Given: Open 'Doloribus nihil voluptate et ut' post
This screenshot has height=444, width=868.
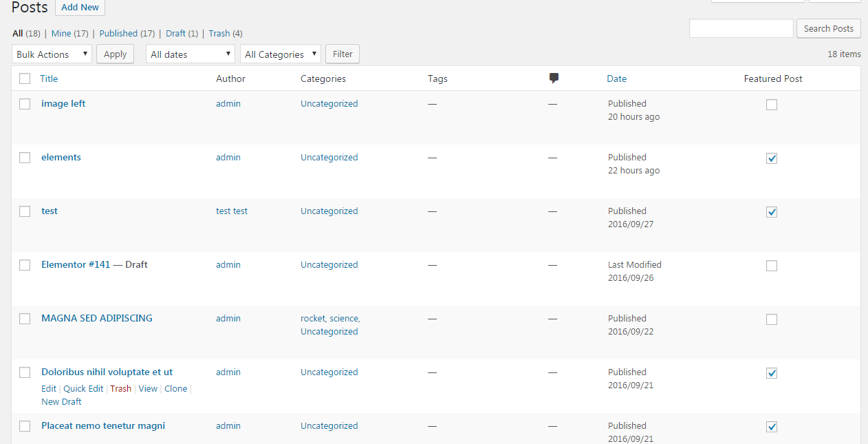Looking at the screenshot, I should [x=107, y=372].
